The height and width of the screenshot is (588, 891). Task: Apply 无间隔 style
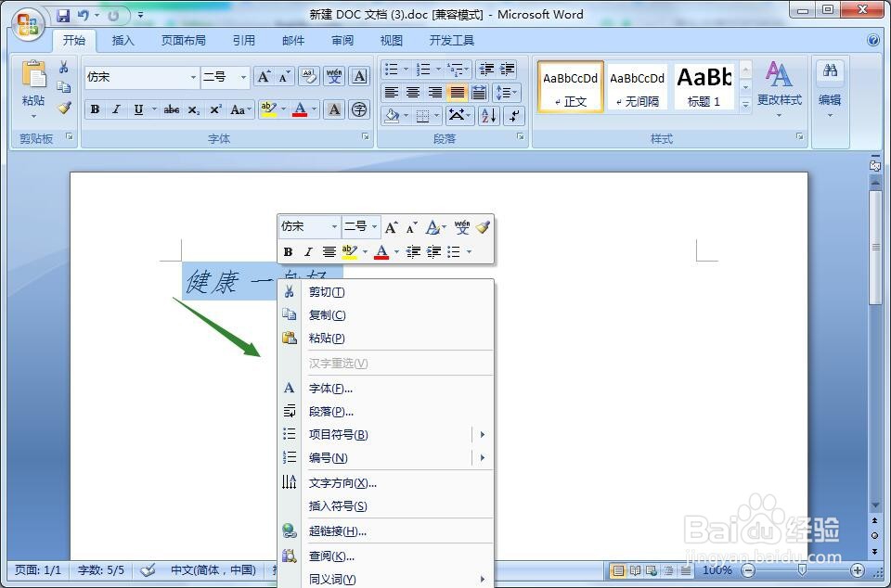(637, 86)
